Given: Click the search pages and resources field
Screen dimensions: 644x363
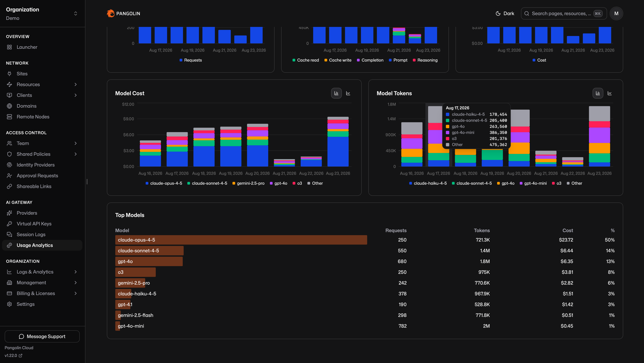Looking at the screenshot, I should click(x=564, y=13).
